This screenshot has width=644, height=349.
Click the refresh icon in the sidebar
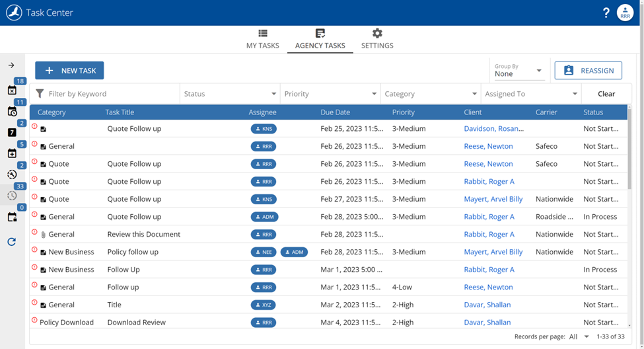tap(11, 242)
